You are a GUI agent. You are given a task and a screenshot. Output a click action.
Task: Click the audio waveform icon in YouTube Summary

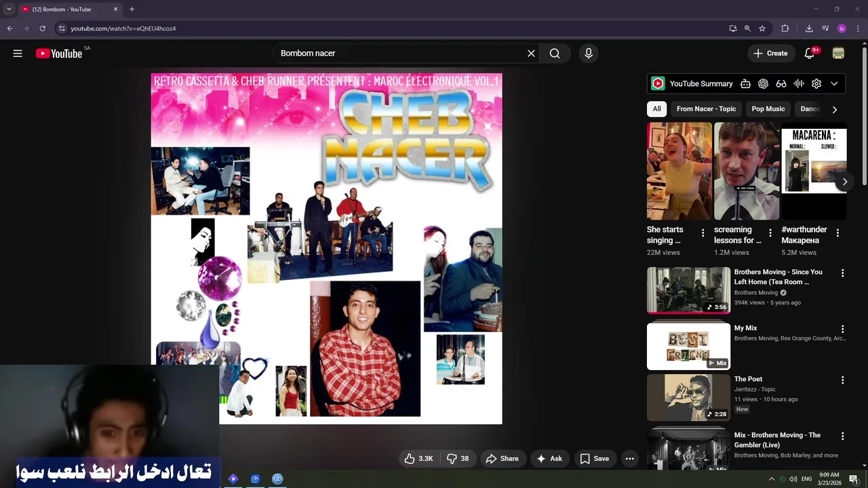click(x=799, y=83)
